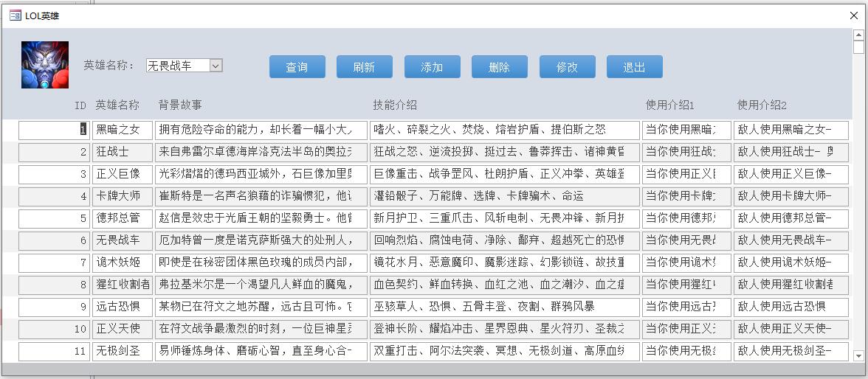Click the 使用介绍1 cell 当你使用卡牌

point(687,196)
